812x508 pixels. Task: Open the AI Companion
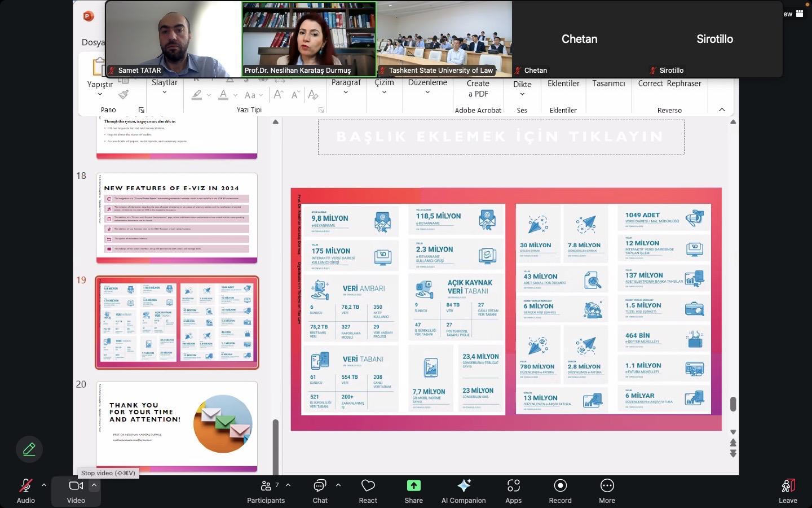[464, 486]
